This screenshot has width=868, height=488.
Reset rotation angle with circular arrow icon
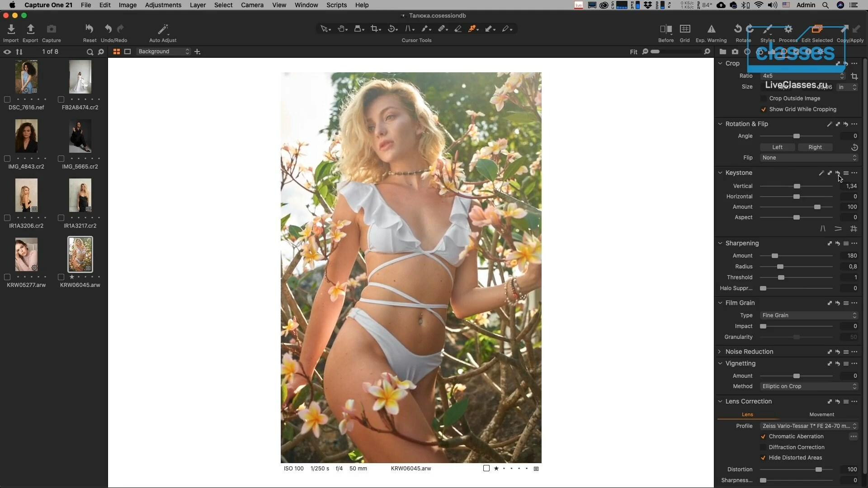point(854,147)
